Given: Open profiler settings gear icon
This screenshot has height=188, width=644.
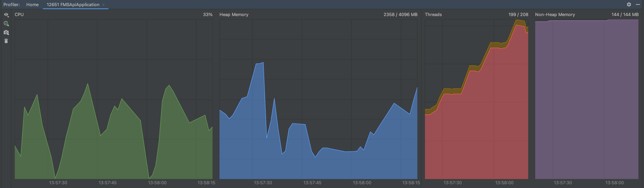Looking at the screenshot, I should (x=628, y=5).
